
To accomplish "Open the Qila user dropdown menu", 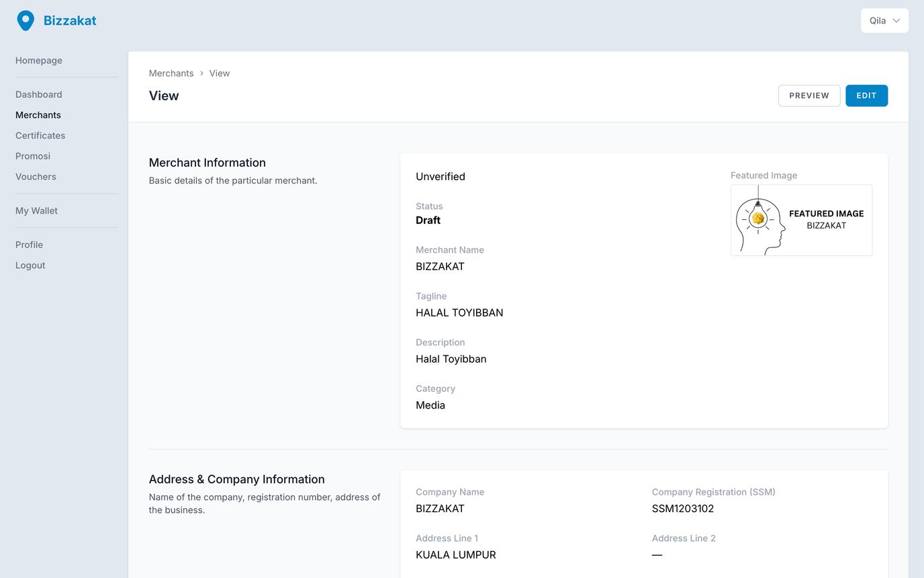I will [x=884, y=21].
